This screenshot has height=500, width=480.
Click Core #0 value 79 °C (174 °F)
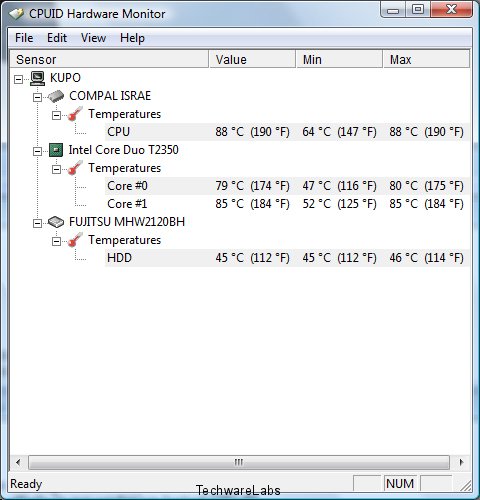tap(252, 186)
